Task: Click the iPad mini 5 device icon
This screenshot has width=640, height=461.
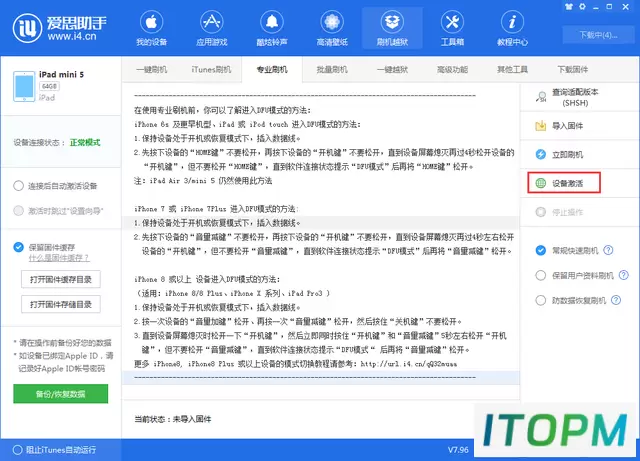Action: click(x=24, y=86)
